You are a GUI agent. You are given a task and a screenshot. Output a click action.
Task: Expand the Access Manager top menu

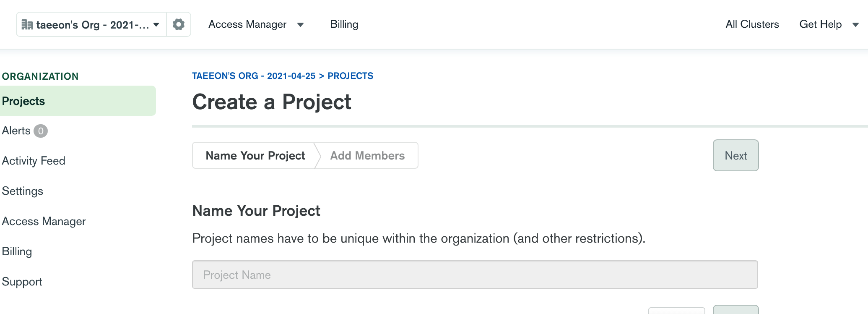coord(256,24)
